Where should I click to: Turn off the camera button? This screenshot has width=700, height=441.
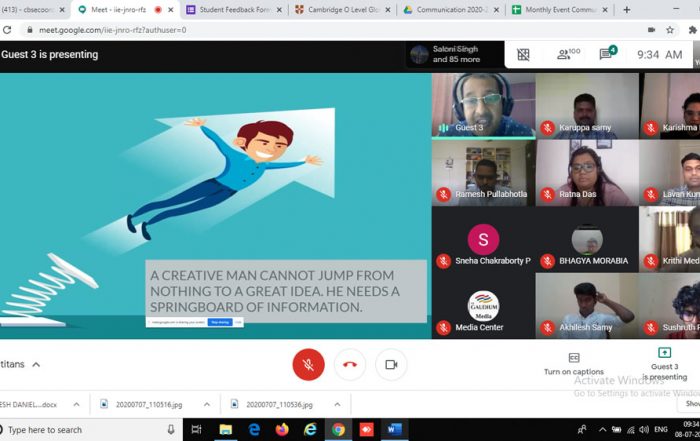click(x=391, y=364)
